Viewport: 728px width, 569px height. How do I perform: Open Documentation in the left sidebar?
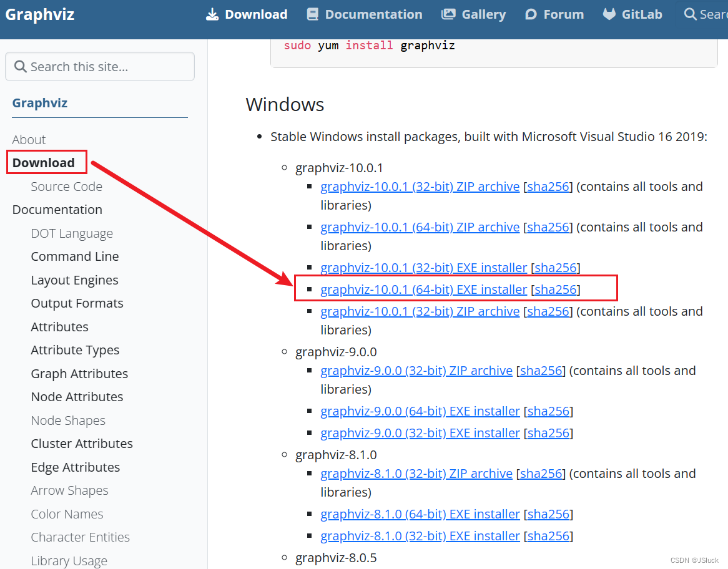[x=57, y=210]
